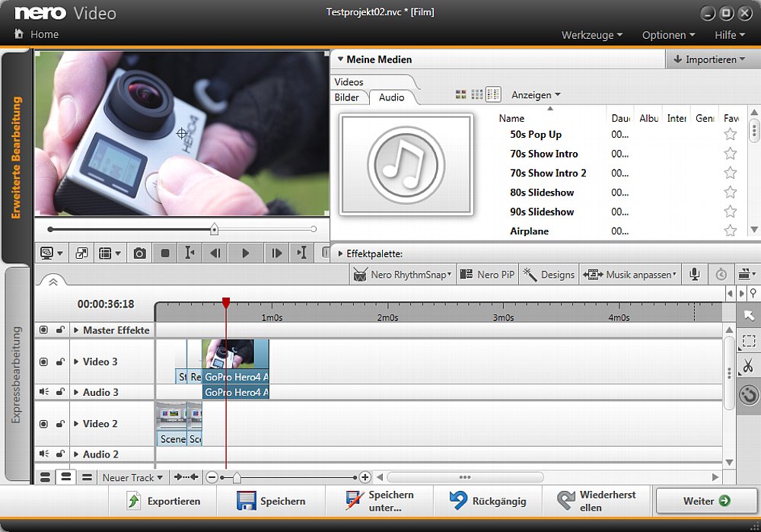Mark 50s Pop Up as favorite
The width and height of the screenshot is (761, 532).
(731, 135)
